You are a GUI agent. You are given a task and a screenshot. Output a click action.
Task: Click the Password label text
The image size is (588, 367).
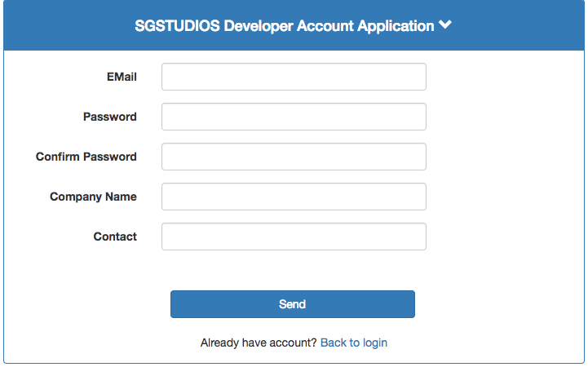tap(110, 117)
